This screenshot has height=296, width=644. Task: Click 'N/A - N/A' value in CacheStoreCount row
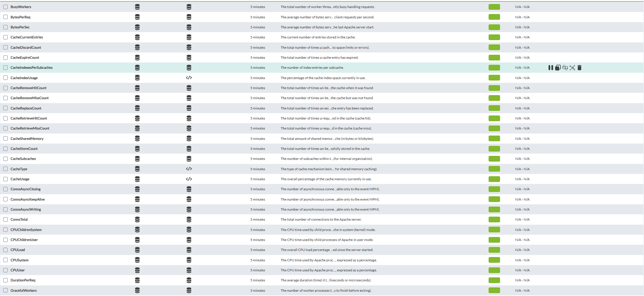coord(522,149)
